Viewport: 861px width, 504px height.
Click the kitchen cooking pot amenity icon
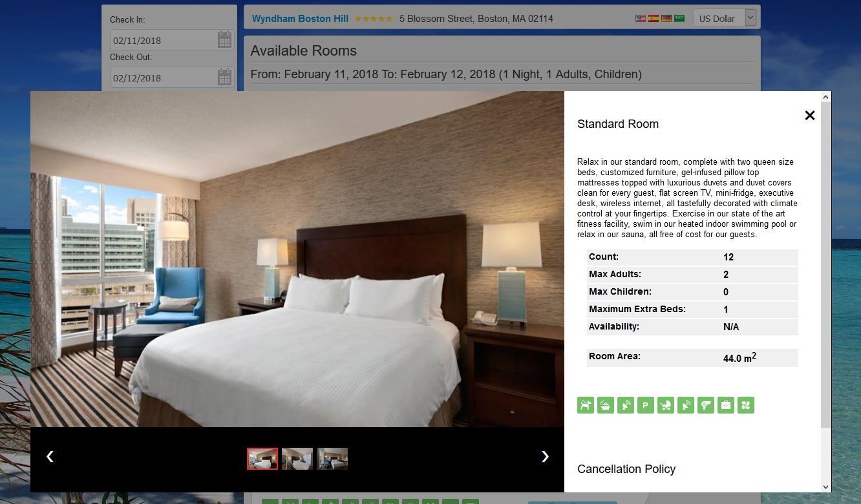point(606,405)
